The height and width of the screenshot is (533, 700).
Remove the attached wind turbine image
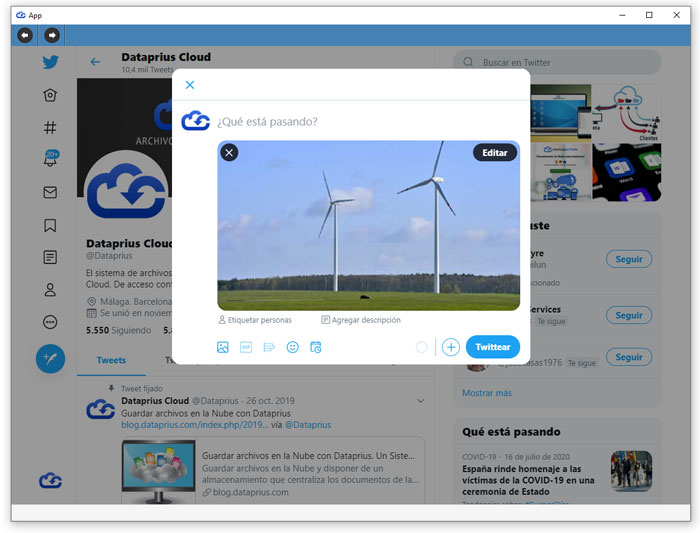tap(229, 153)
